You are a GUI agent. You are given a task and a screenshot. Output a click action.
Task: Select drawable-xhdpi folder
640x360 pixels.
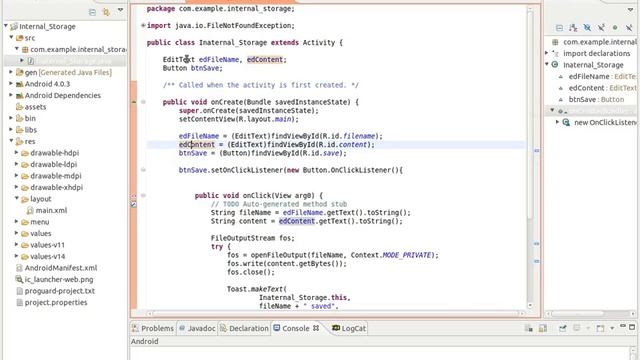[x=56, y=187]
